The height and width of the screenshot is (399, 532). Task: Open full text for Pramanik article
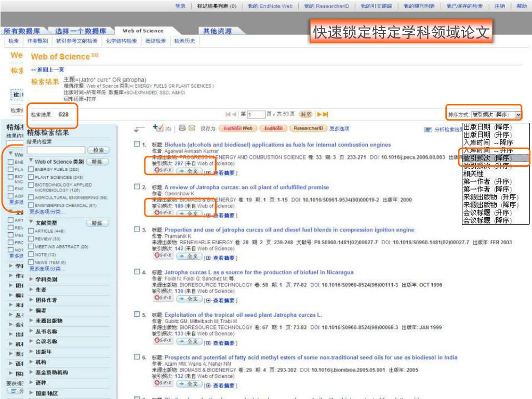[x=189, y=256]
